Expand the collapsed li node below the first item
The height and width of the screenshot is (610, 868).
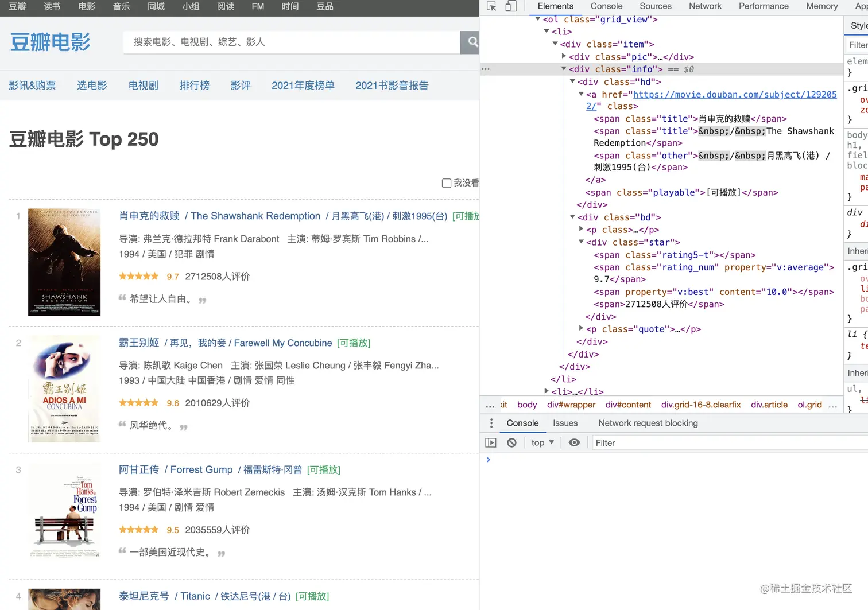[547, 391]
